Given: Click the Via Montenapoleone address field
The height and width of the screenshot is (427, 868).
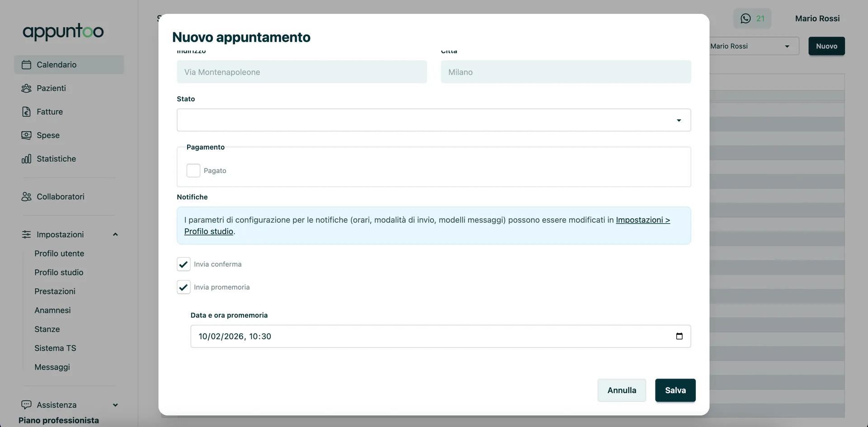Looking at the screenshot, I should tap(302, 72).
